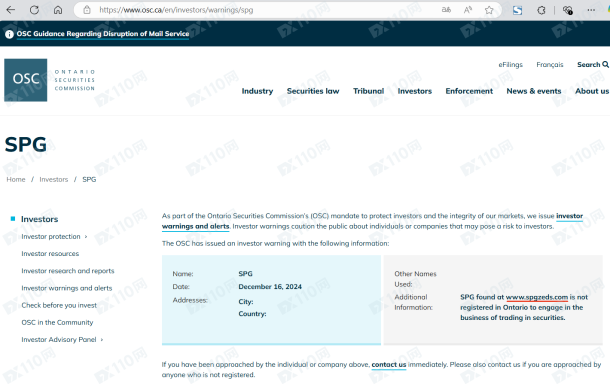The image size is (610, 384).
Task: Open Check before you invest in sidebar
Action: 59,305
